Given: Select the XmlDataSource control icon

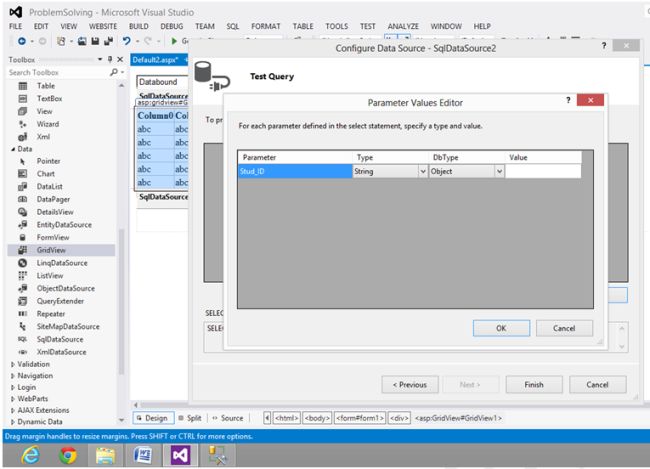Looking at the screenshot, I should [x=23, y=352].
